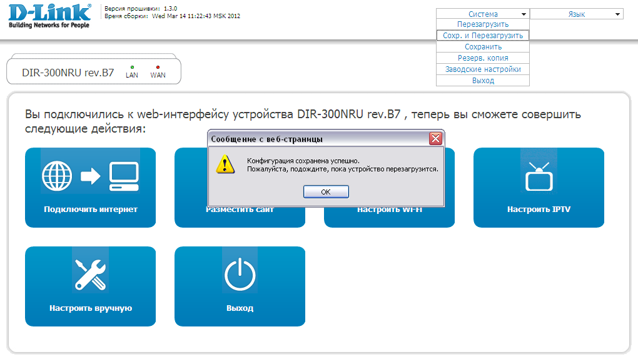Screen dimensions: 638x364
Task: Click the WAN status indicator
Action: pos(158,72)
